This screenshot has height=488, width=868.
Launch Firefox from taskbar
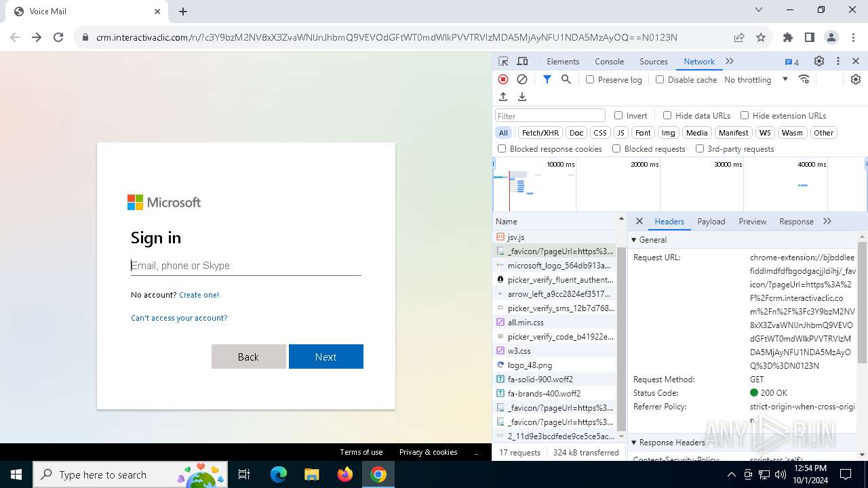pos(345,474)
